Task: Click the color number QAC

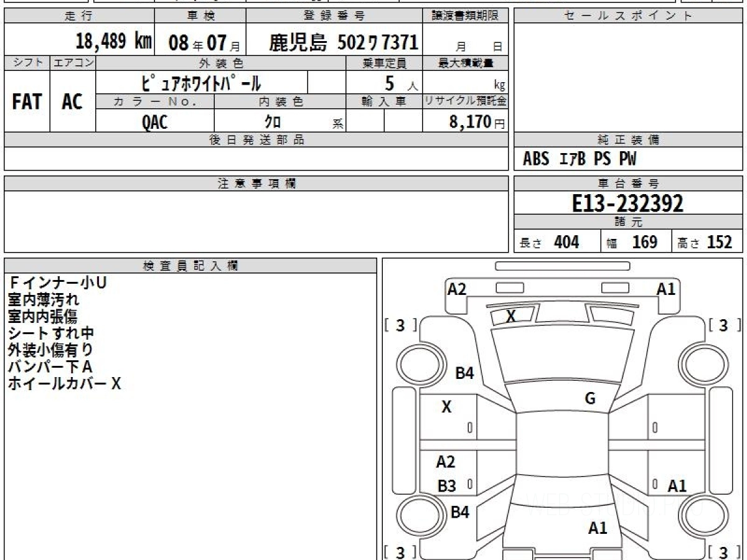Action: pyautogui.click(x=154, y=122)
